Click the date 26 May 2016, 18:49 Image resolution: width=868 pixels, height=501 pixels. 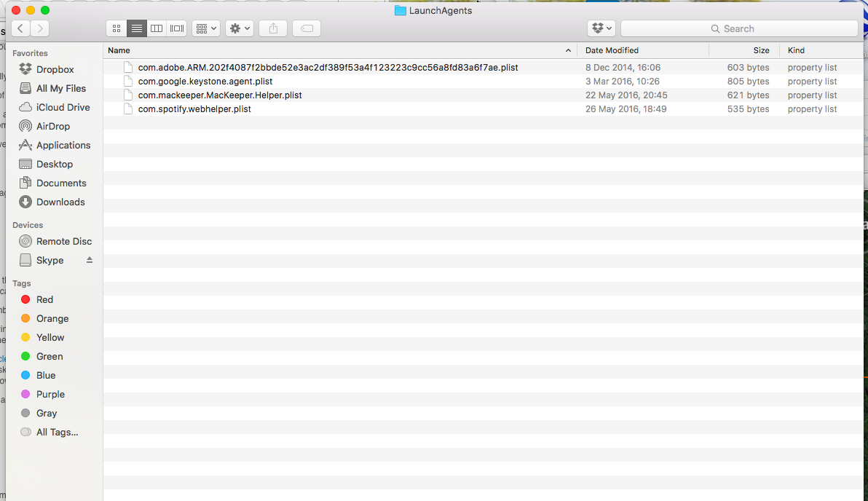pyautogui.click(x=626, y=109)
